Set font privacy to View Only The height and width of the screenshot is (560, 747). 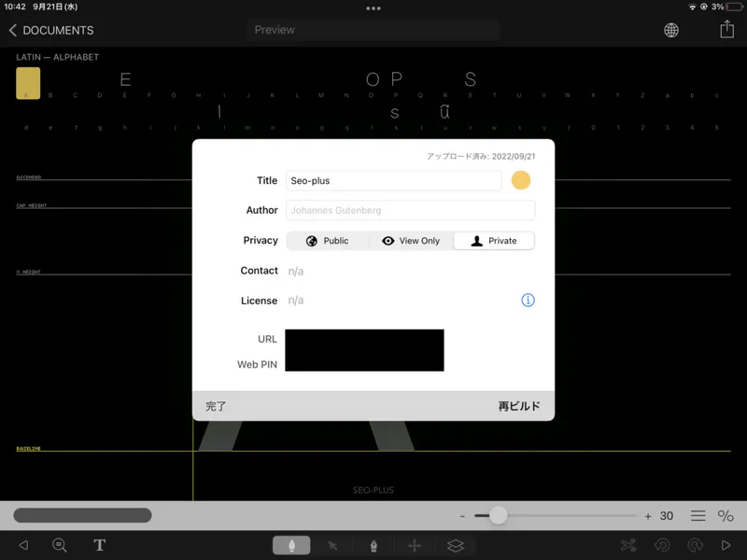(x=411, y=240)
